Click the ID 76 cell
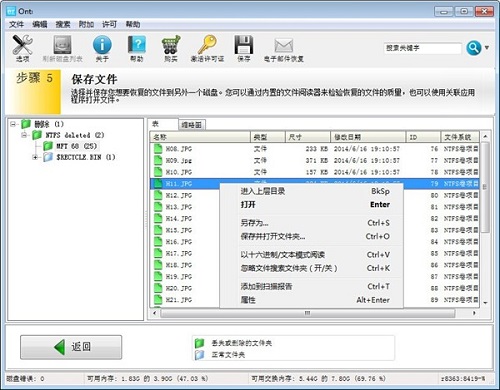This screenshot has width=500, height=390. pos(434,149)
